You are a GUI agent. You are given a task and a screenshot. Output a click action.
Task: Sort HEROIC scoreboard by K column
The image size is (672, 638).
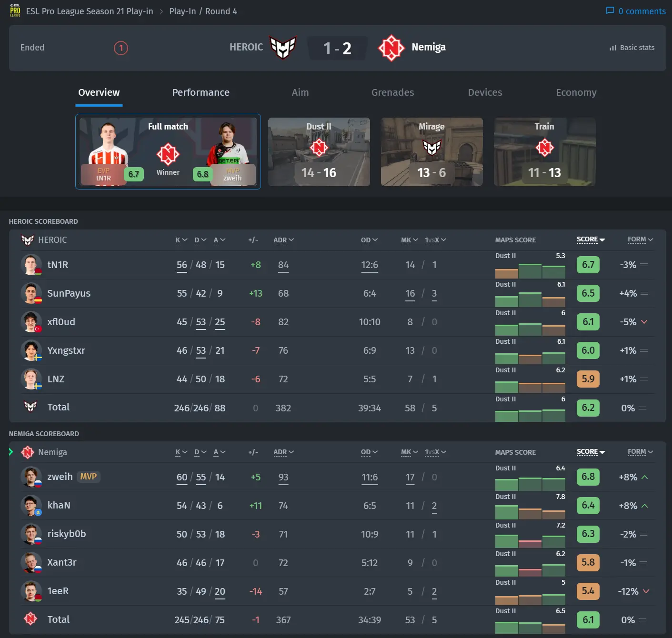pyautogui.click(x=181, y=240)
